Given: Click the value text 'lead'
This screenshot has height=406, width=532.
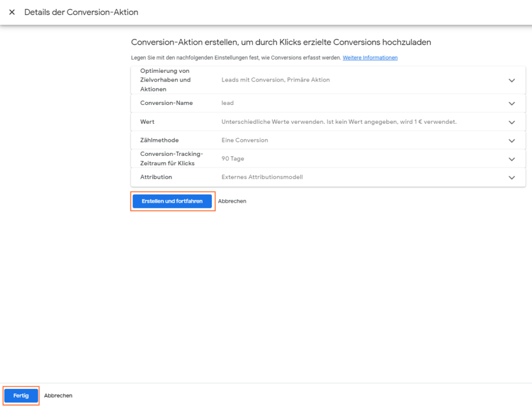Looking at the screenshot, I should (x=228, y=103).
